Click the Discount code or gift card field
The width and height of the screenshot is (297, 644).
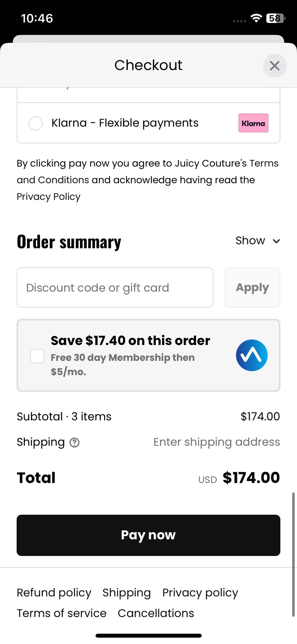[115, 287]
